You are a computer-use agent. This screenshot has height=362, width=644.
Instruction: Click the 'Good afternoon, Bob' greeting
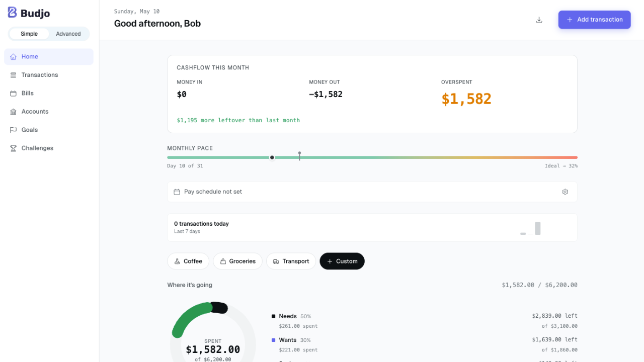pyautogui.click(x=157, y=24)
